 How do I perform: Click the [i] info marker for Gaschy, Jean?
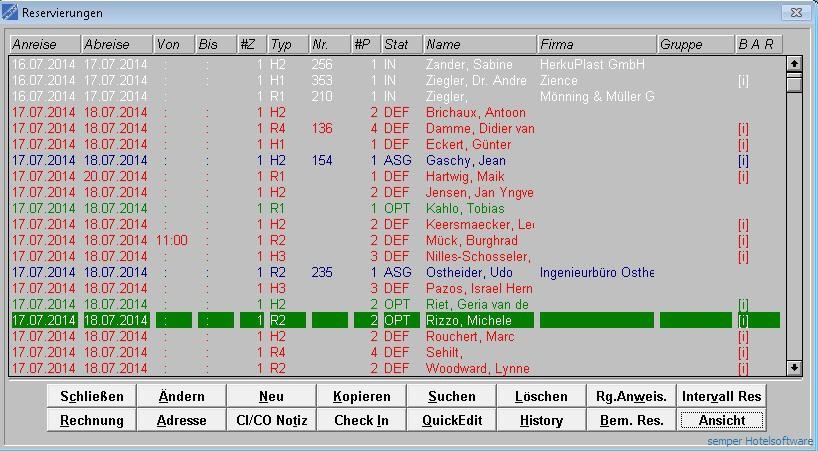(x=742, y=161)
